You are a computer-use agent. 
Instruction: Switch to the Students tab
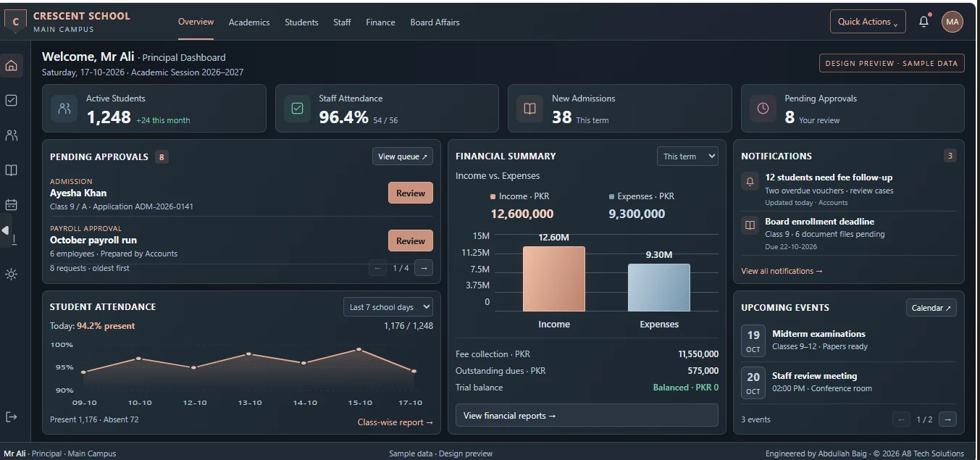301,22
